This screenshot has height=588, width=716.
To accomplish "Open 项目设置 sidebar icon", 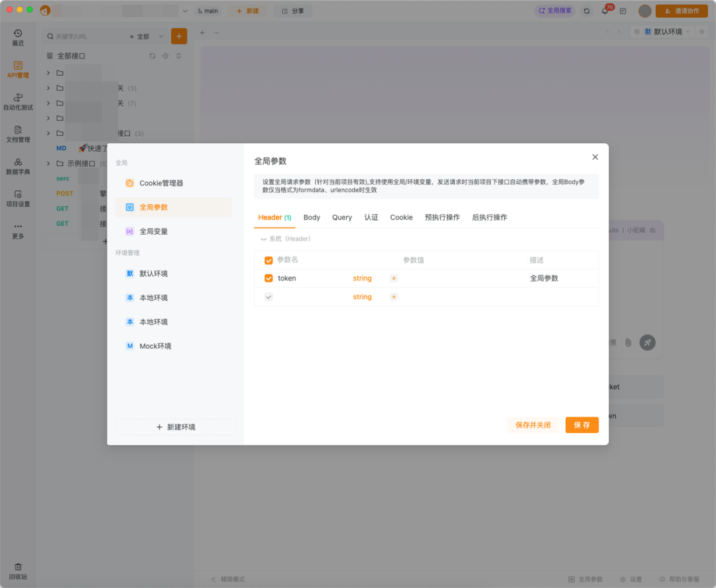I will [x=18, y=198].
